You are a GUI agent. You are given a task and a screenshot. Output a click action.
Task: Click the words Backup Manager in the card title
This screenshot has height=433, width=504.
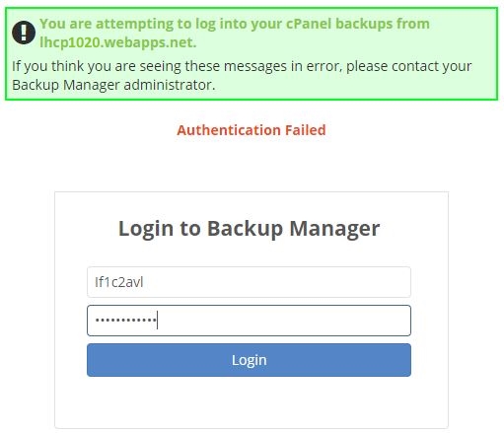tap(294, 228)
